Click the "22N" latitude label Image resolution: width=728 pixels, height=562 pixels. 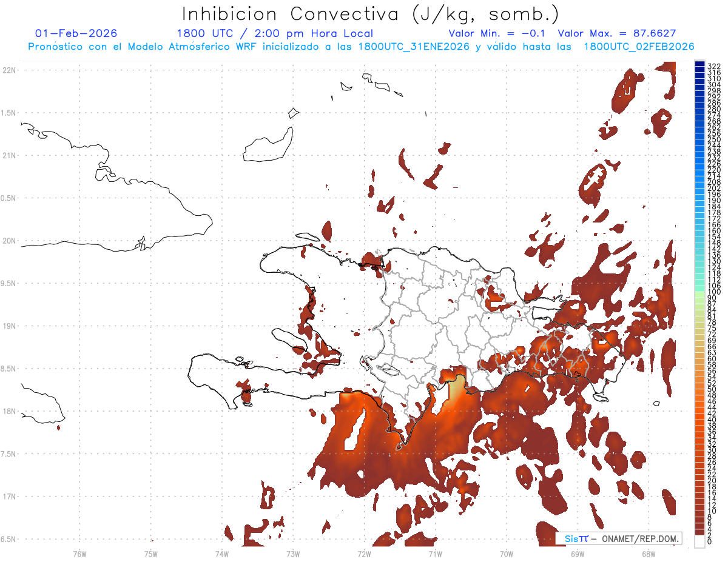pos(8,70)
